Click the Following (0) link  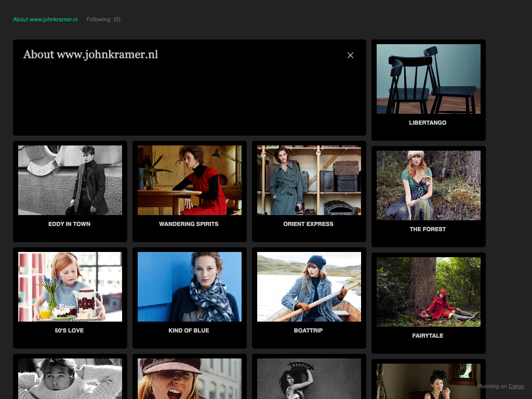(103, 20)
